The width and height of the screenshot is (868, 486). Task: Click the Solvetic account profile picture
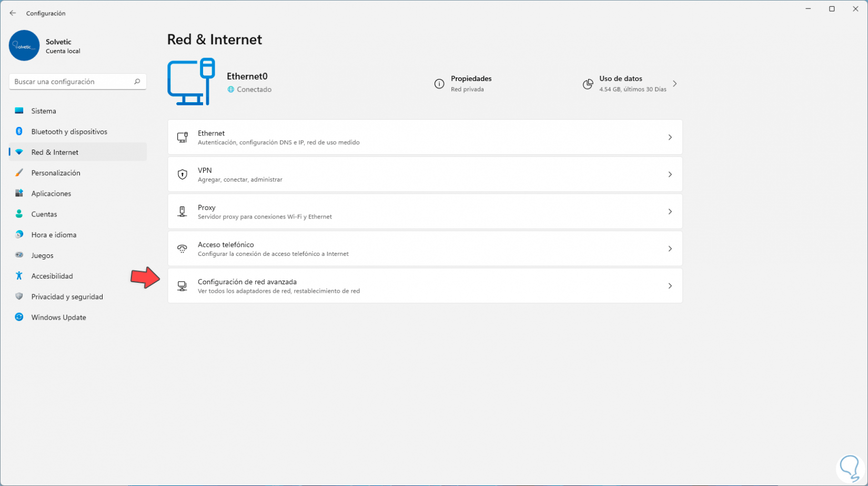point(24,46)
